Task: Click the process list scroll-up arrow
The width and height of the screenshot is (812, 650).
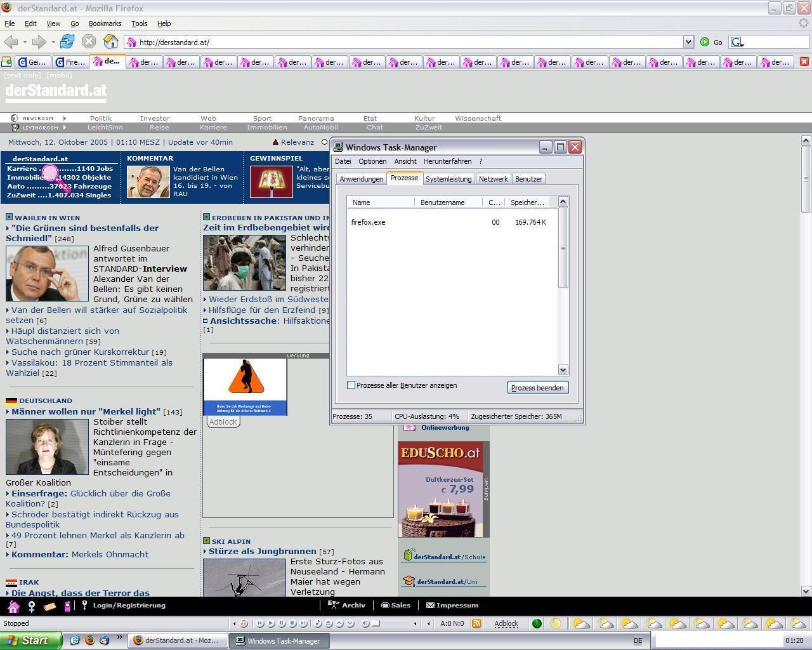Action: click(x=563, y=202)
